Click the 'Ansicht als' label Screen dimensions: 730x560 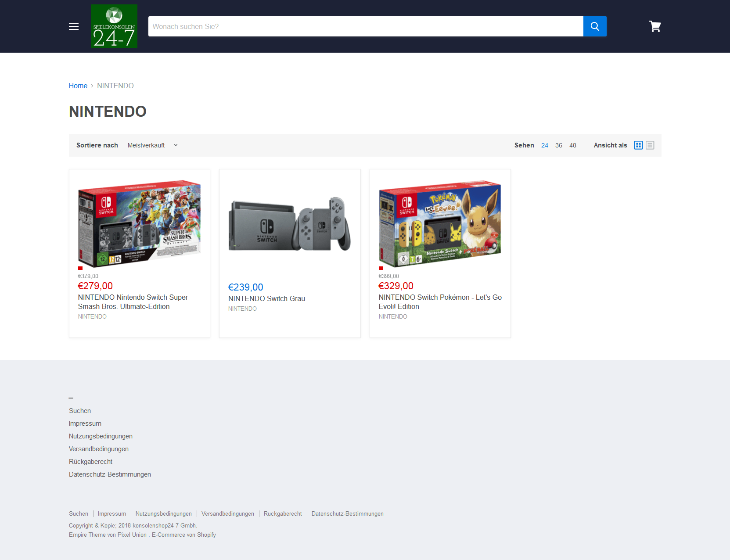coord(610,145)
